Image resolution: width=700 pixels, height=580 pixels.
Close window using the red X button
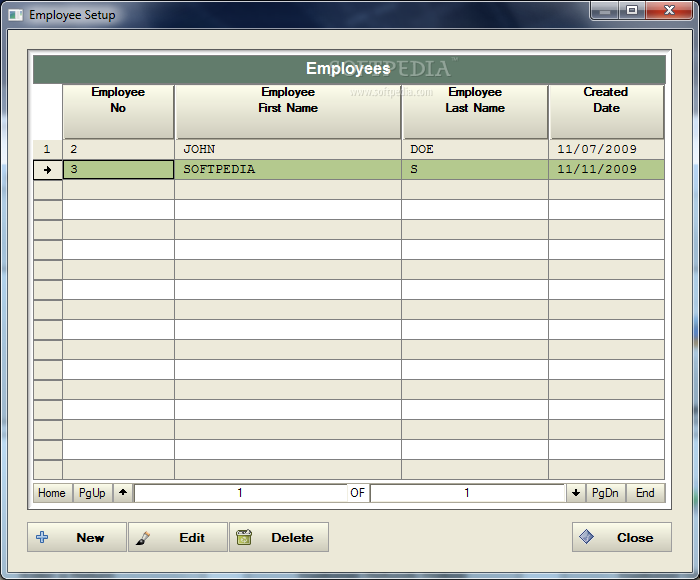point(669,10)
